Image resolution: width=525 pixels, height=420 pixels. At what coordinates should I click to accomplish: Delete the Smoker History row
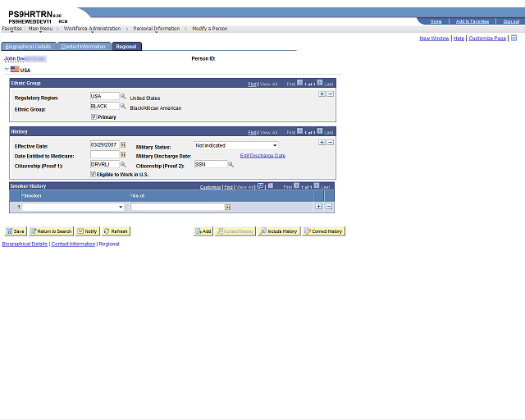(x=329, y=207)
